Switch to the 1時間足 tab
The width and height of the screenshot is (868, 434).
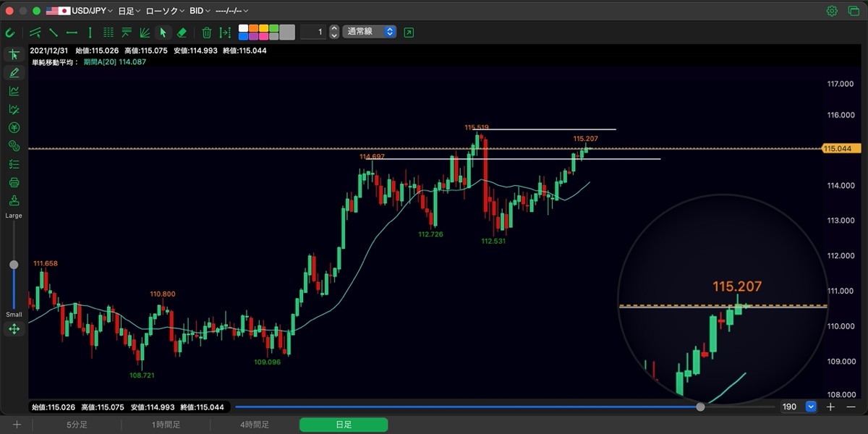coord(166,425)
